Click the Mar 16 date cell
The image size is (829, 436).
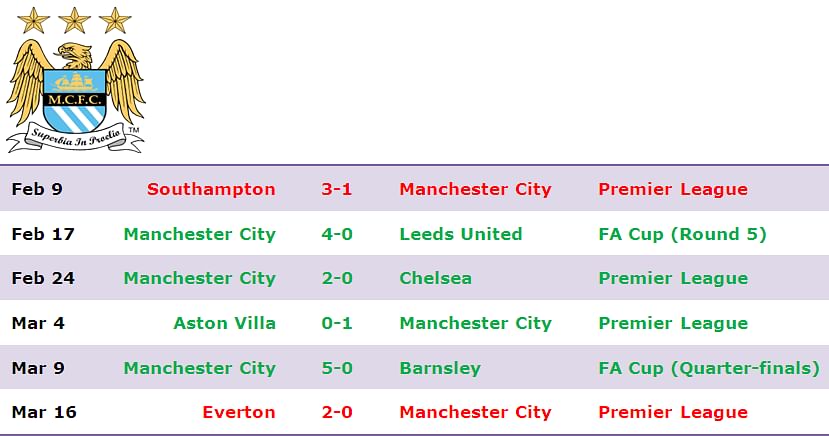click(x=44, y=412)
